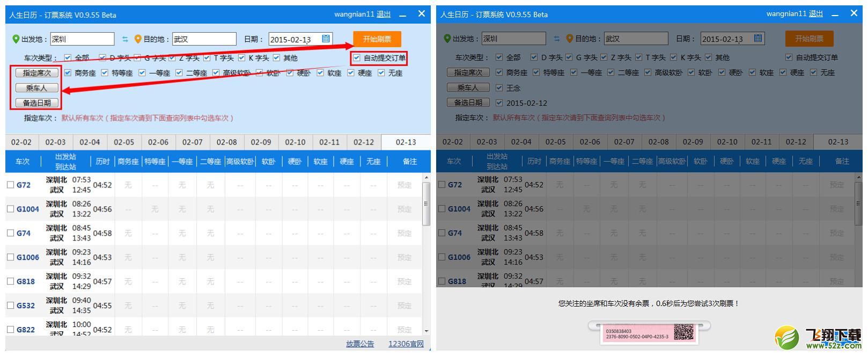Toggle 特等座 seat checkbox in left window
The width and height of the screenshot is (868, 356).
105,73
